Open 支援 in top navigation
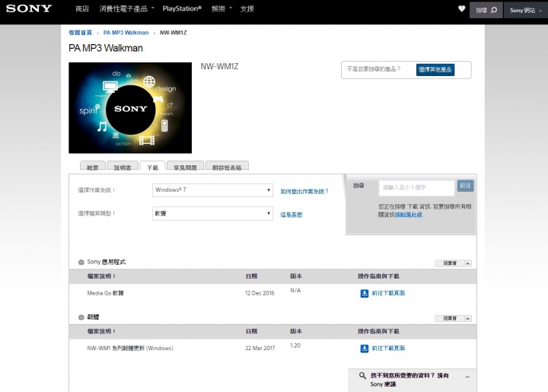Viewport: 548px width, 392px height. pos(247,8)
